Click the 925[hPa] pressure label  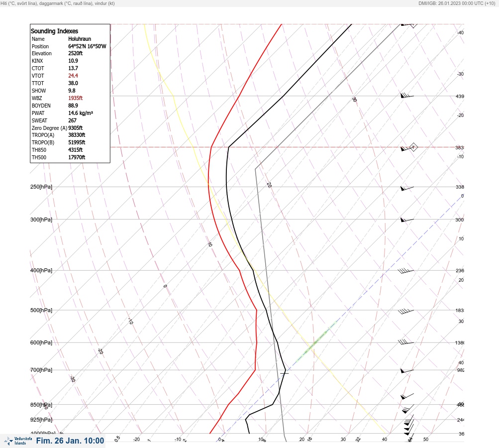click(41, 420)
